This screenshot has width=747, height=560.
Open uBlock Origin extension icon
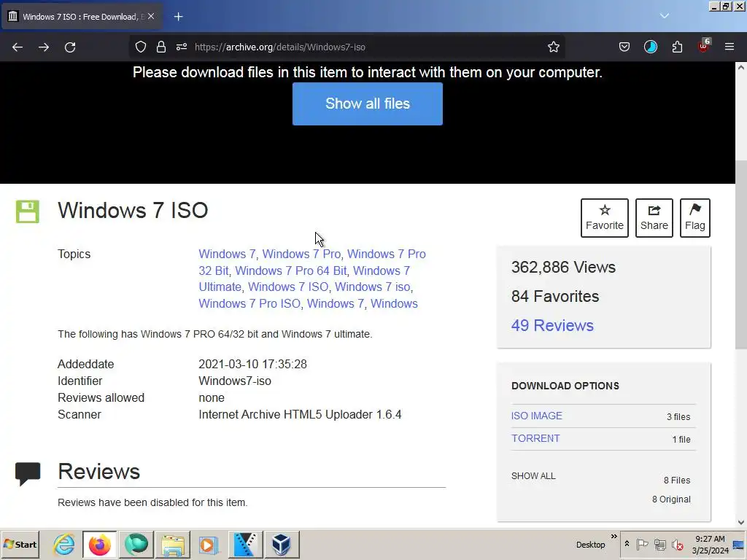coord(704,46)
